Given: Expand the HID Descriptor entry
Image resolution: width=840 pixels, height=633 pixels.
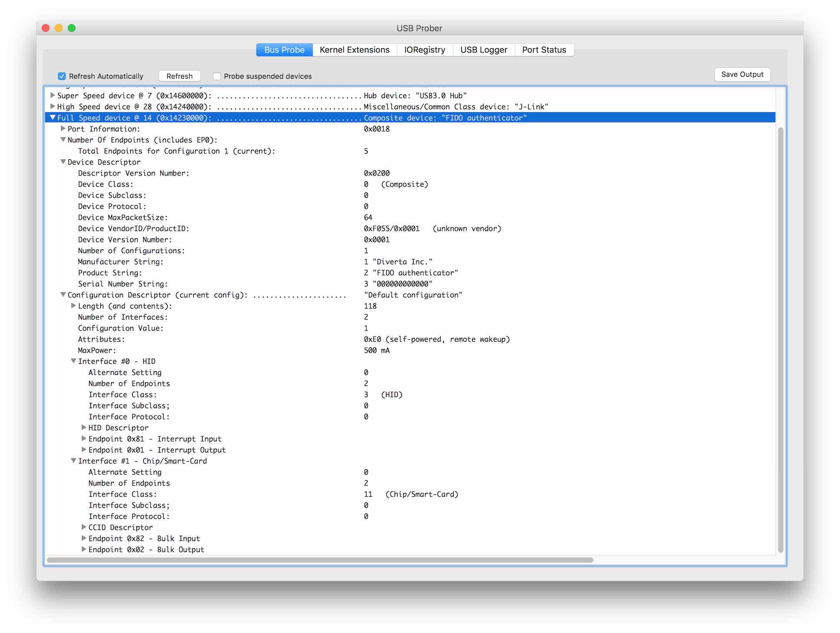Looking at the screenshot, I should coord(83,428).
